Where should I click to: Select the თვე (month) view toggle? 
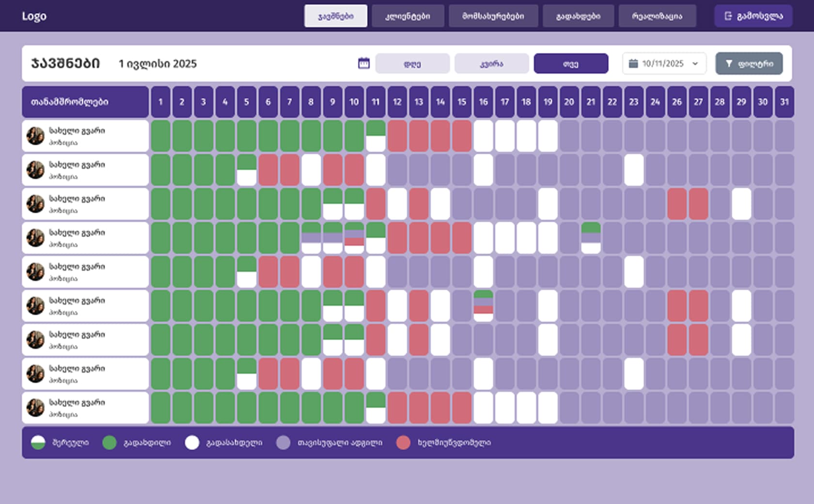click(x=571, y=63)
